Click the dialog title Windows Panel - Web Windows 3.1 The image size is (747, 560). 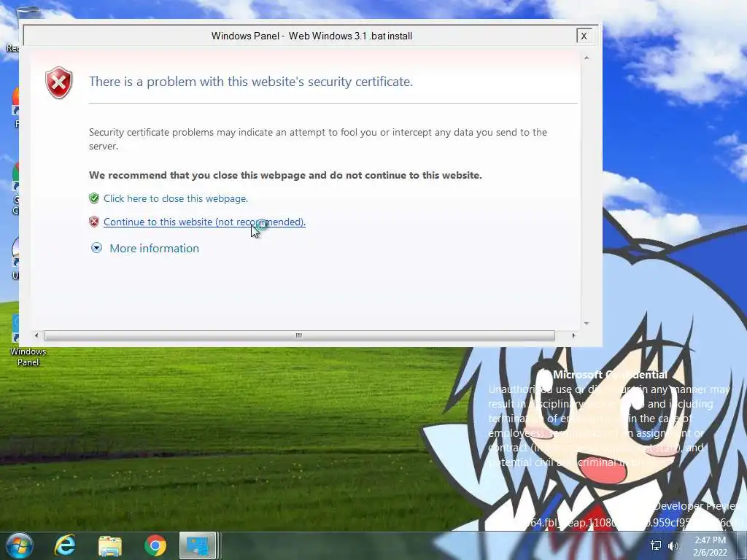pyautogui.click(x=311, y=36)
